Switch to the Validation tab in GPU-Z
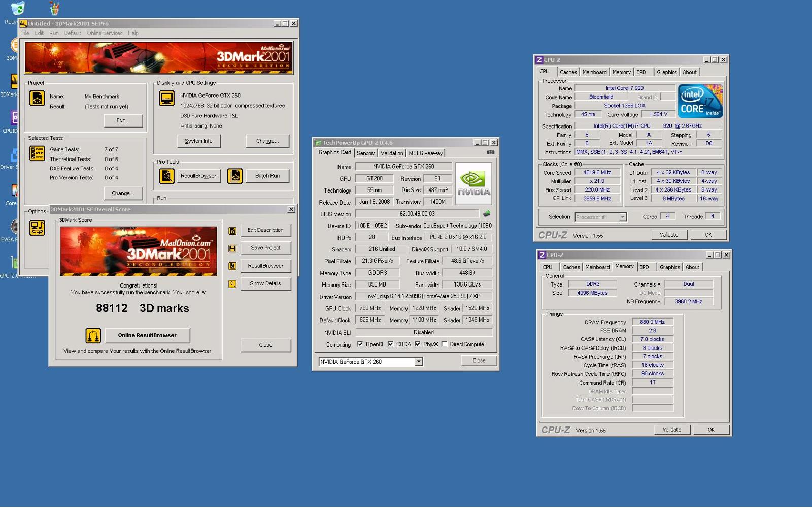 coord(392,153)
